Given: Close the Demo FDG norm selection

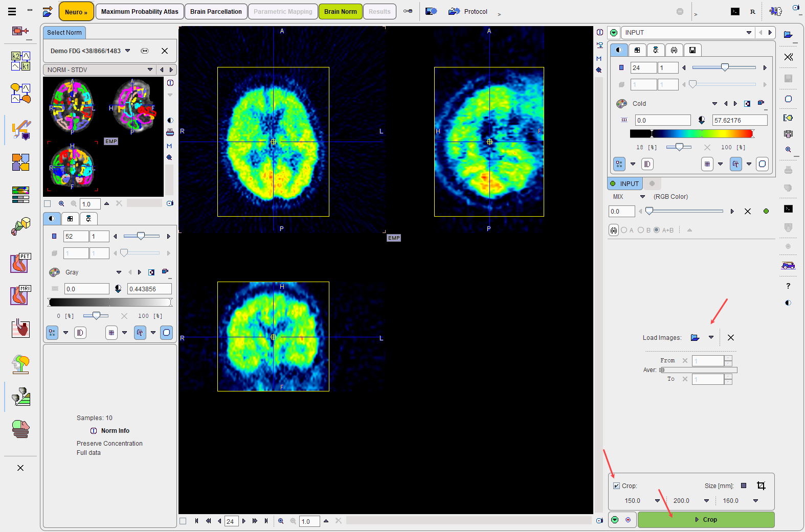Looking at the screenshot, I should 165,51.
